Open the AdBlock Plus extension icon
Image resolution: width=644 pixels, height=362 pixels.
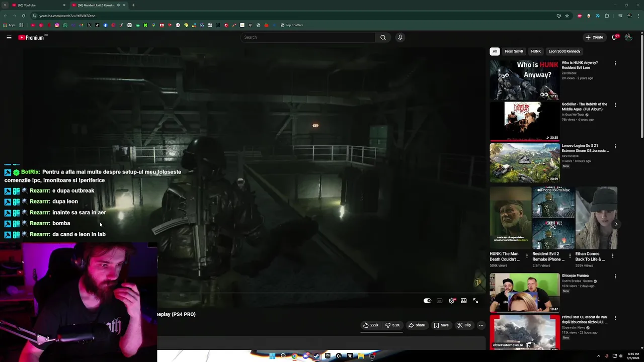click(x=580, y=16)
